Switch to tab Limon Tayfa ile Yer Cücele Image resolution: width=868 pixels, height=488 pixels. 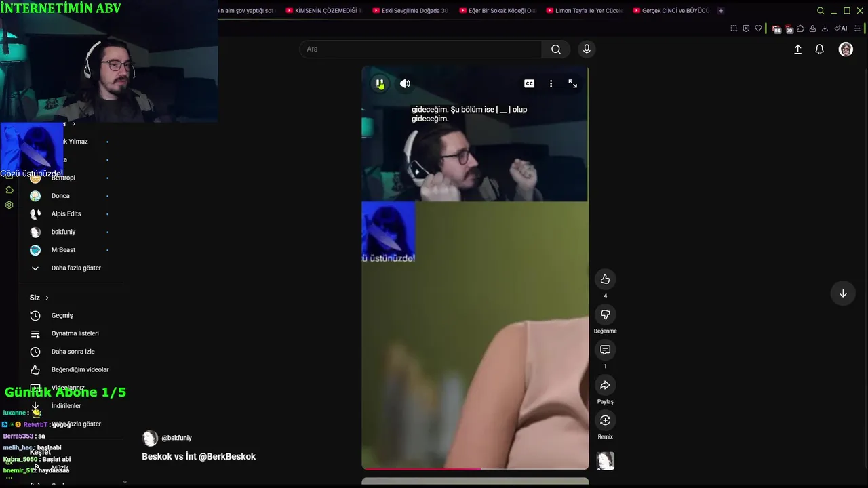coord(585,11)
